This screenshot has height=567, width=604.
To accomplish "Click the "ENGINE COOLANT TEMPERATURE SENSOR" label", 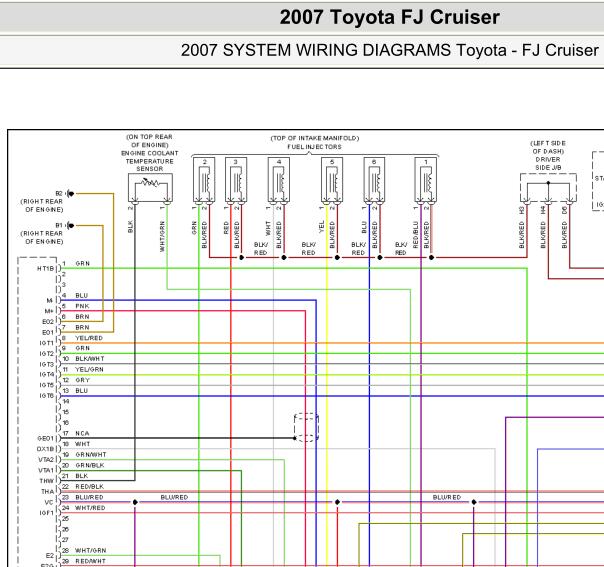I will [x=150, y=161].
